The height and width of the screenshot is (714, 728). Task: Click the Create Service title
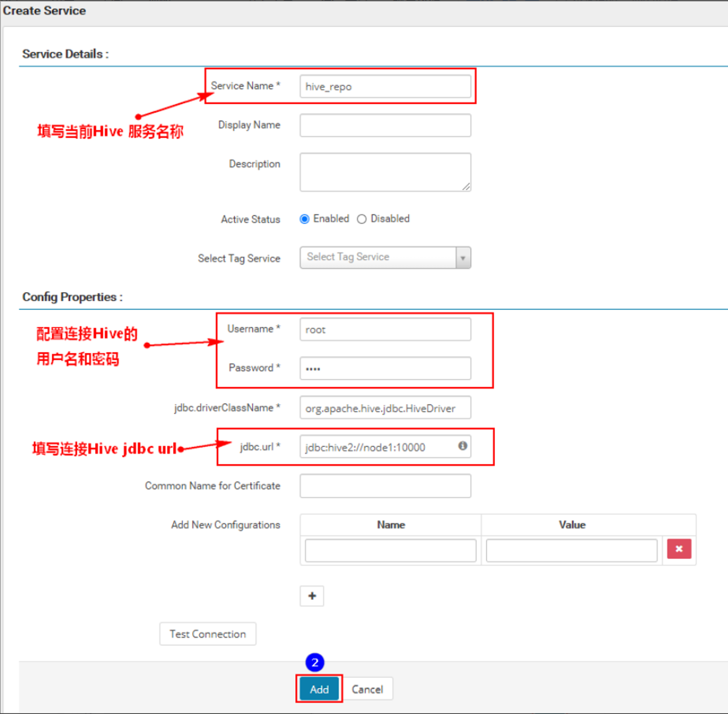point(44,11)
